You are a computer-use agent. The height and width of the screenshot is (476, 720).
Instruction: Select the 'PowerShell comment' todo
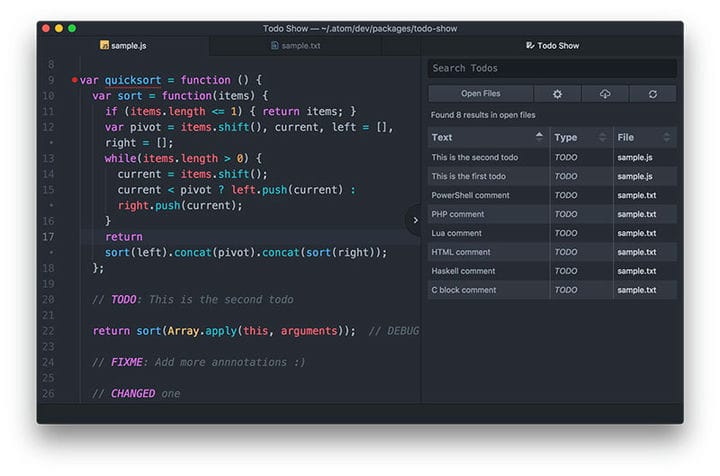pyautogui.click(x=552, y=195)
